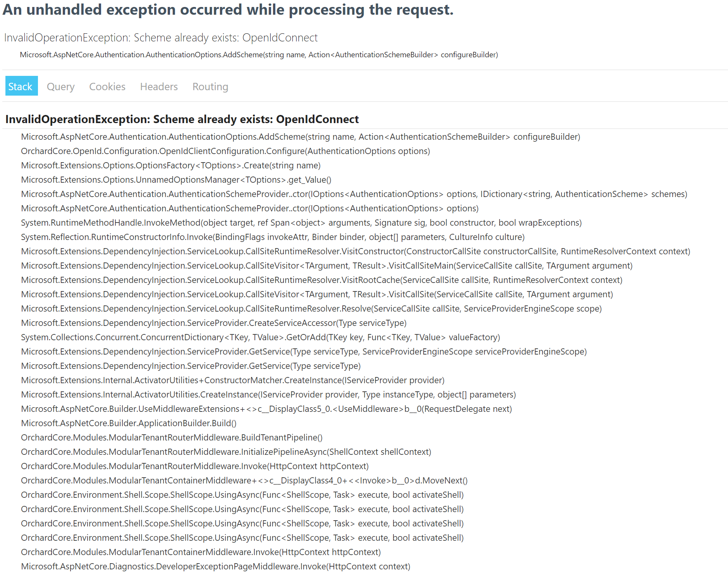Expand the UnnamedOptionsManager get_Value frame
Image resolution: width=728 pixels, height=581 pixels.
coord(176,180)
